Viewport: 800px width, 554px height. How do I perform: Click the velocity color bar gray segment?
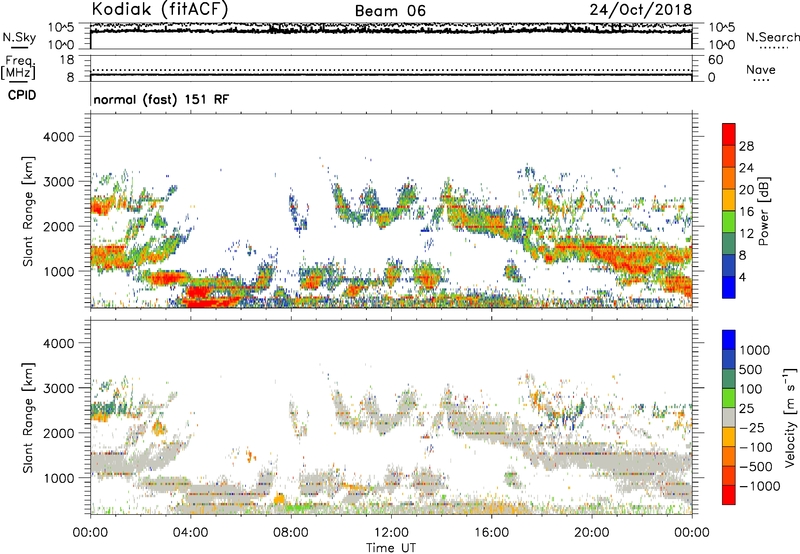click(729, 418)
